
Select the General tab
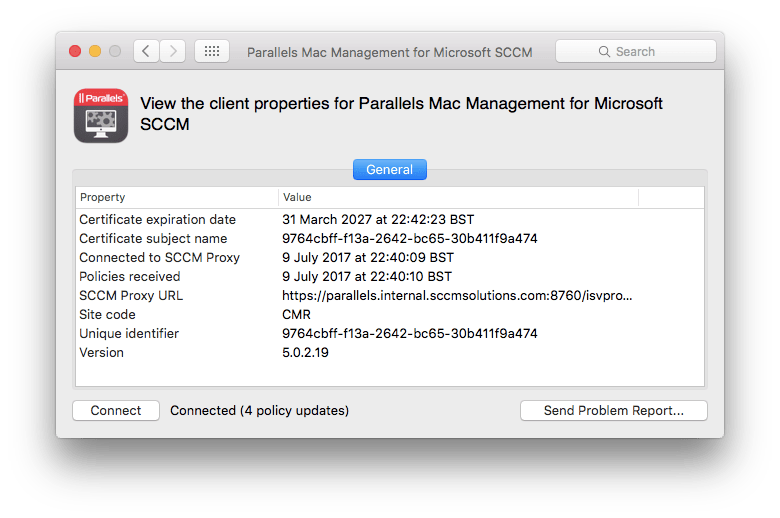pos(389,170)
